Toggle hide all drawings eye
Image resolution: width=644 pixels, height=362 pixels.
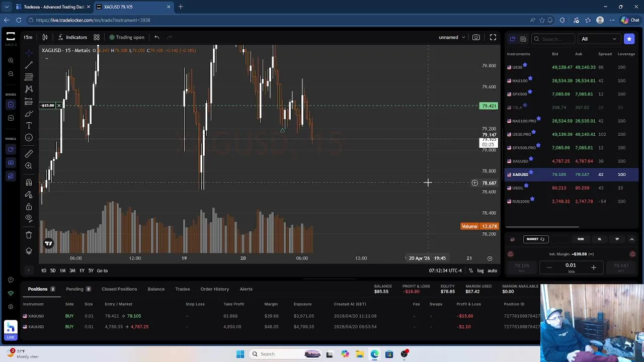click(29, 219)
